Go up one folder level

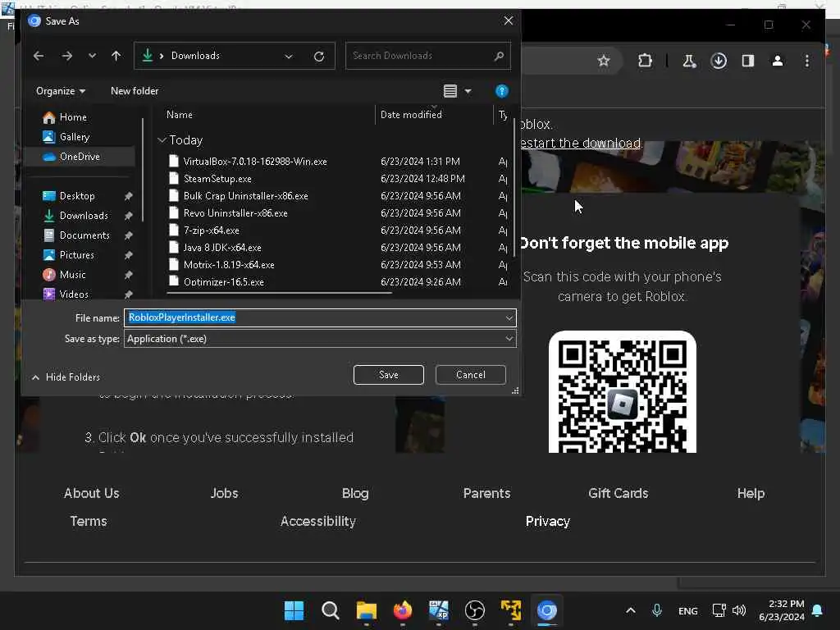point(116,56)
